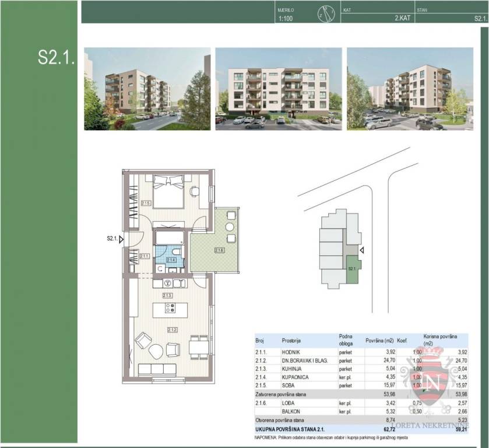Click room label 2.1.5 in the bedroom
This screenshot has width=489, height=448.
point(146,203)
